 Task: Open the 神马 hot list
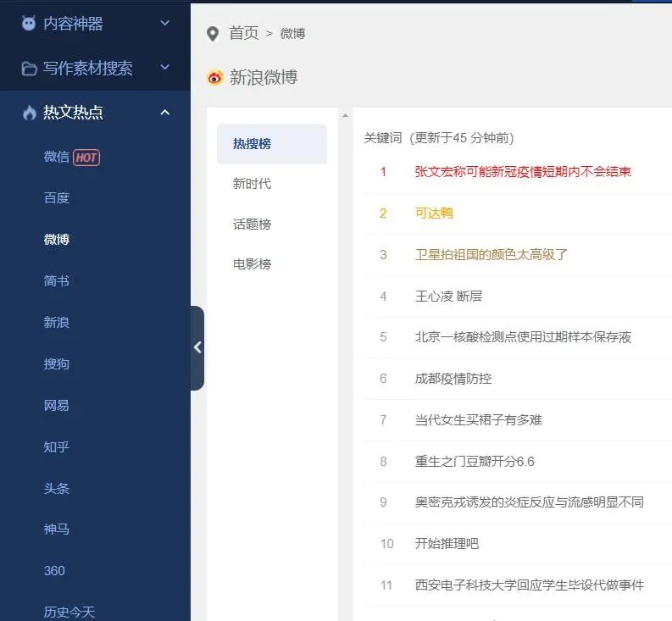57,530
